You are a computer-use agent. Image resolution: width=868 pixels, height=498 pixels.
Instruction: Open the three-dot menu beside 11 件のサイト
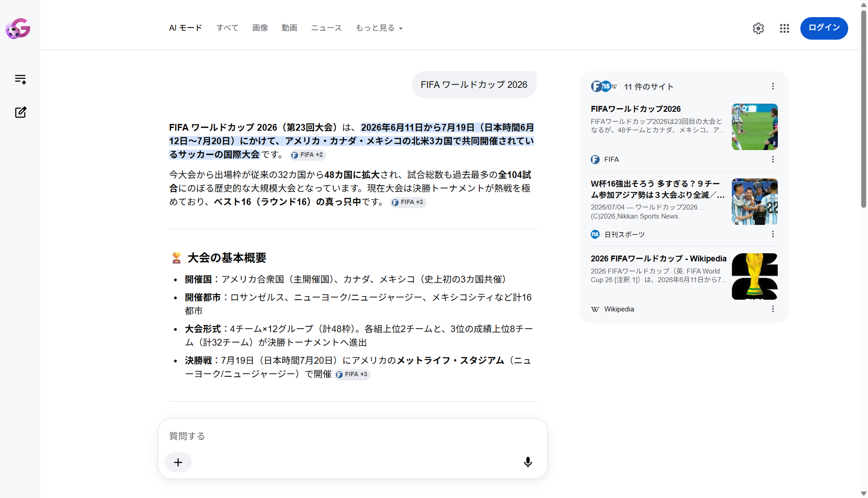[773, 86]
